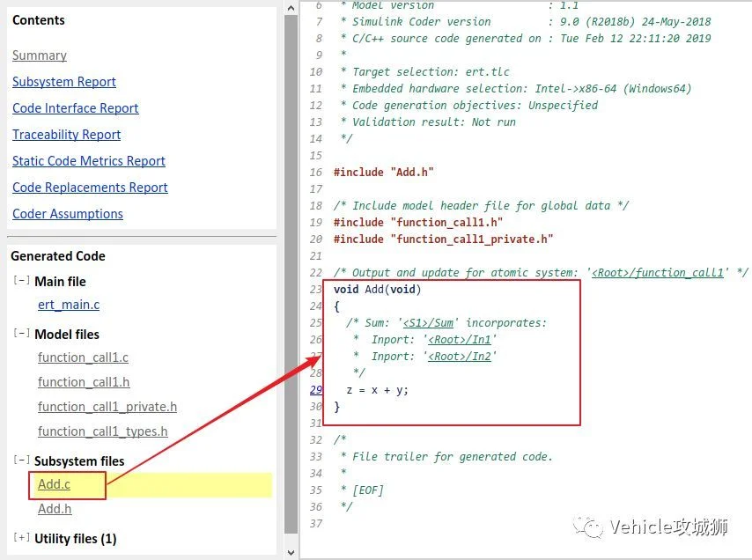Open function_call1_private.h file
The image size is (752, 560).
(107, 407)
